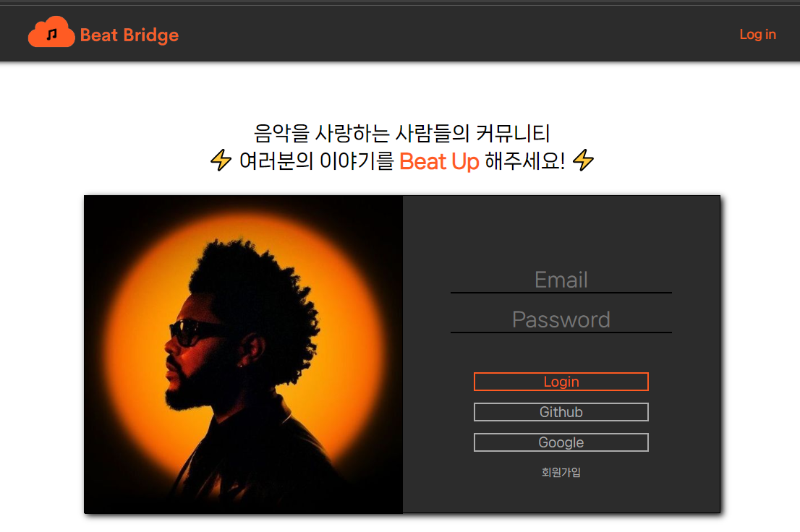800x532 pixels.
Task: Sign in with the Github button
Action: click(561, 411)
